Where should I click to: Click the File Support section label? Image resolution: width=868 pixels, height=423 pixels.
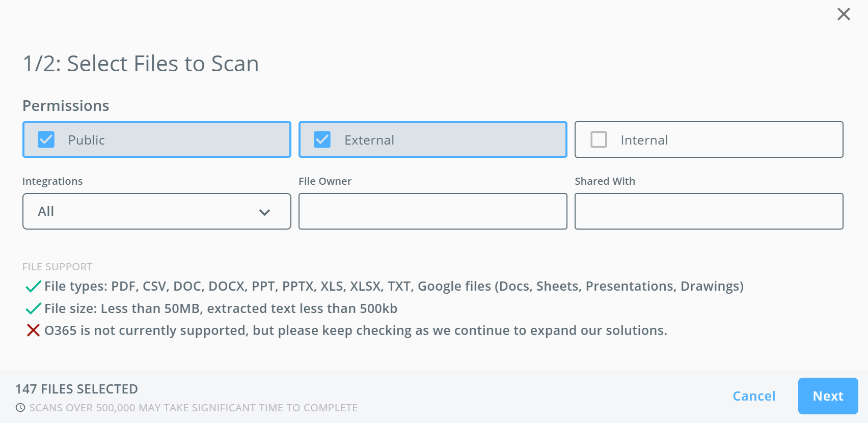[58, 267]
